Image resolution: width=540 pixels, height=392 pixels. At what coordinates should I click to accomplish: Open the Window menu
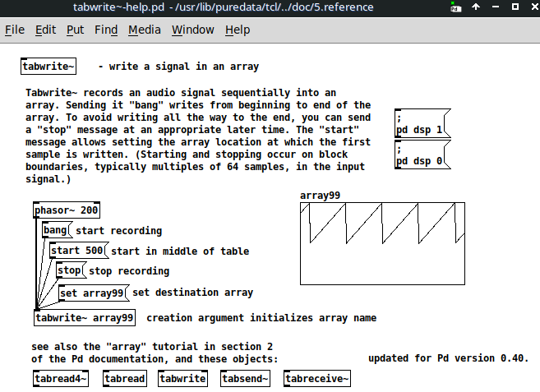click(193, 30)
